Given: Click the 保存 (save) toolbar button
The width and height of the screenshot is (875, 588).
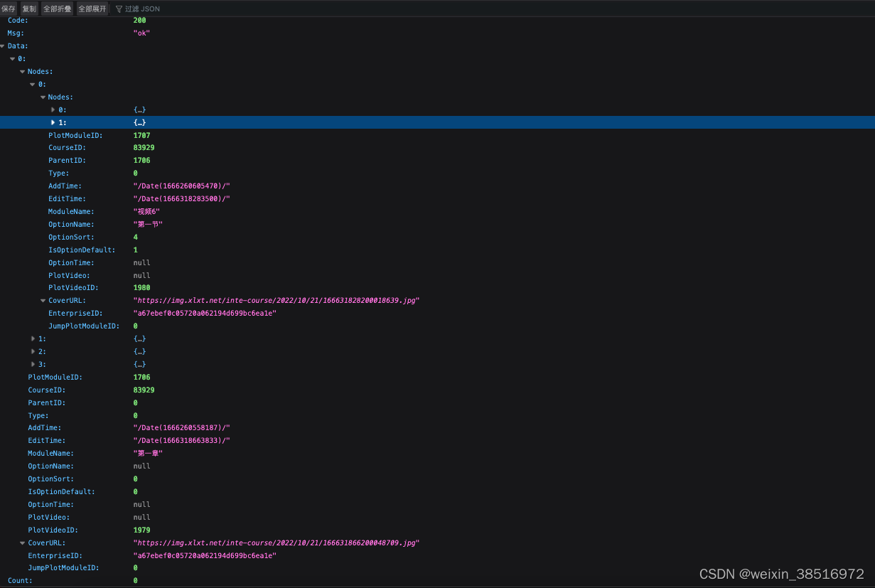Looking at the screenshot, I should pyautogui.click(x=9, y=9).
